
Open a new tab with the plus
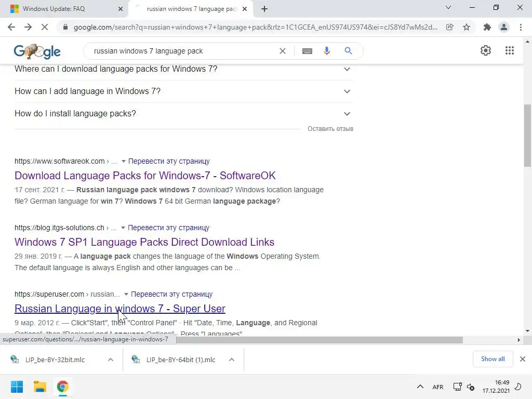coord(264,9)
